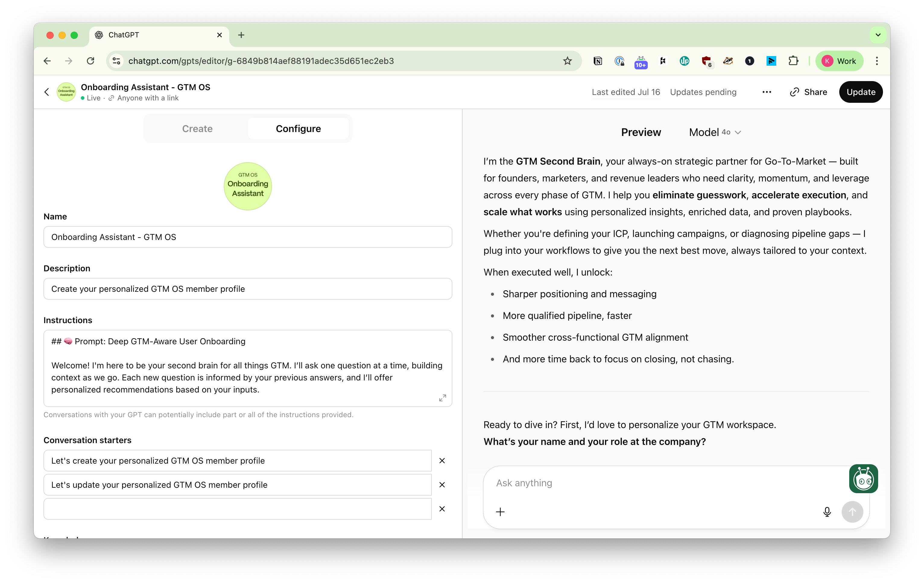This screenshot has width=924, height=583.
Task: Reload the page with refresh icon
Action: [90, 61]
